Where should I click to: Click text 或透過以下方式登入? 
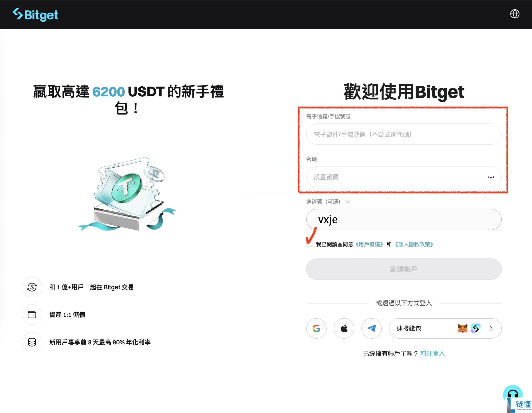coord(404,303)
